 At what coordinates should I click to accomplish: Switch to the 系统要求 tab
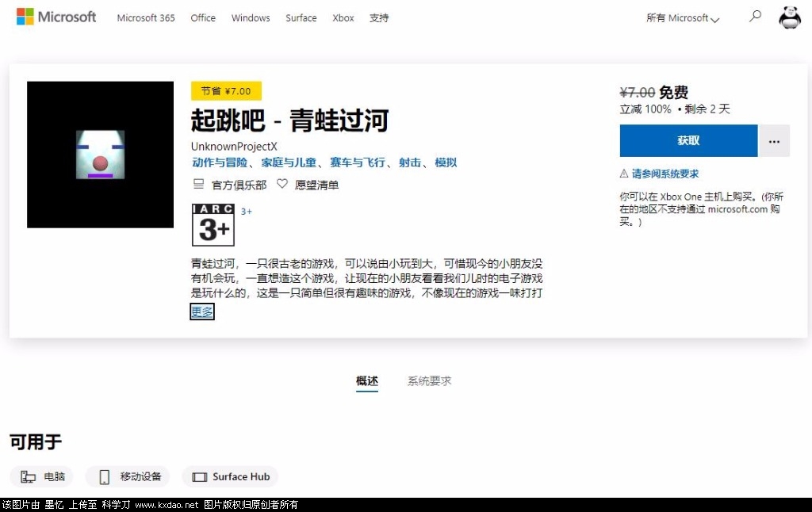coord(429,381)
